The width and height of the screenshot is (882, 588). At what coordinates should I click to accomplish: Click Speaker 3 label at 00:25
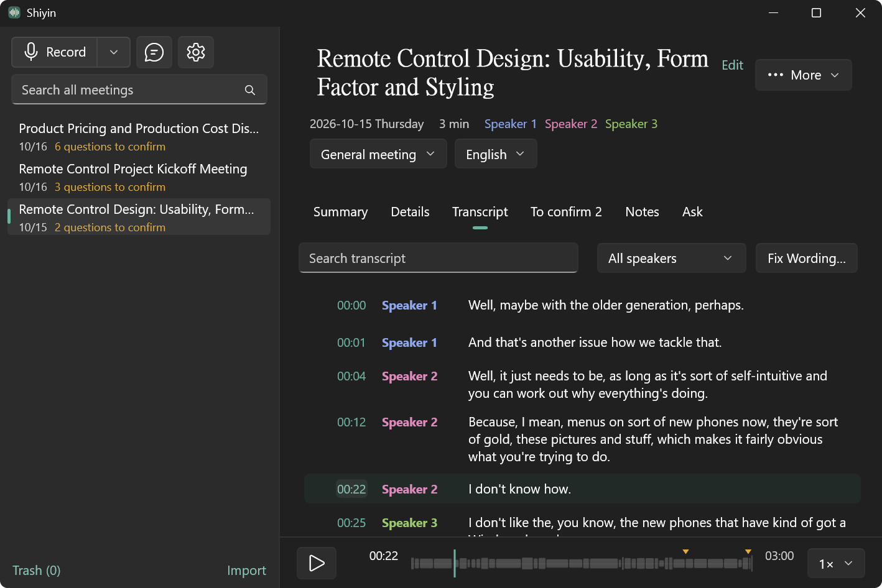click(409, 523)
